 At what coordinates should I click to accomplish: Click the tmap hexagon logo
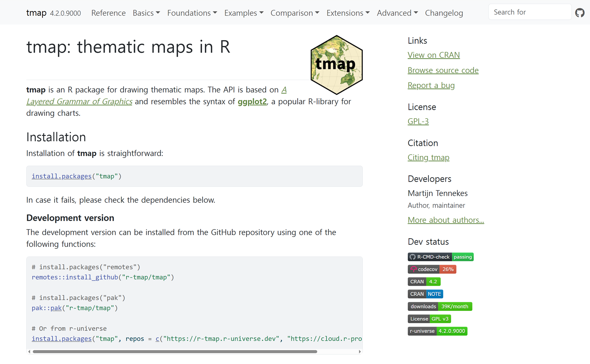point(336,65)
